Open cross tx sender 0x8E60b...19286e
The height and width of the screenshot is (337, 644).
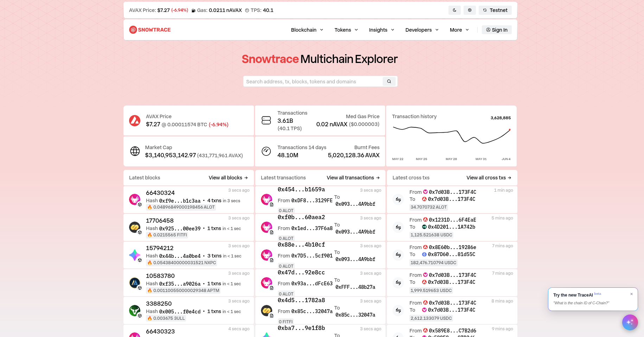tap(452, 247)
